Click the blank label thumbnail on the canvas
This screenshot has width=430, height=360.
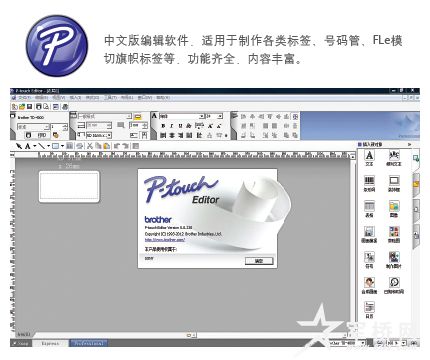point(69,187)
